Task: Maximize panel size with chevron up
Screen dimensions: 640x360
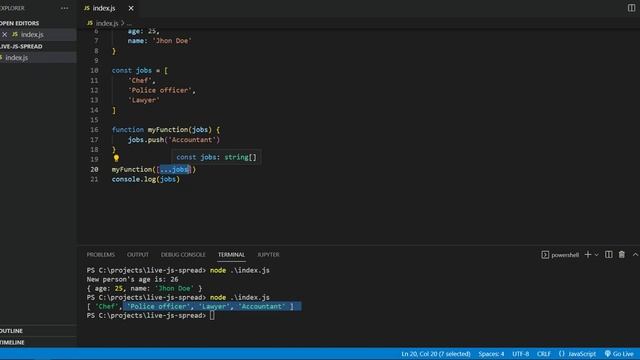Action: [x=635, y=255]
